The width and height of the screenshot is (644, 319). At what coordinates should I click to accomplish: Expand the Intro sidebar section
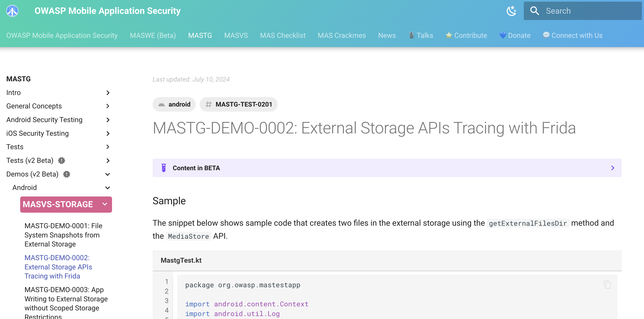[108, 93]
